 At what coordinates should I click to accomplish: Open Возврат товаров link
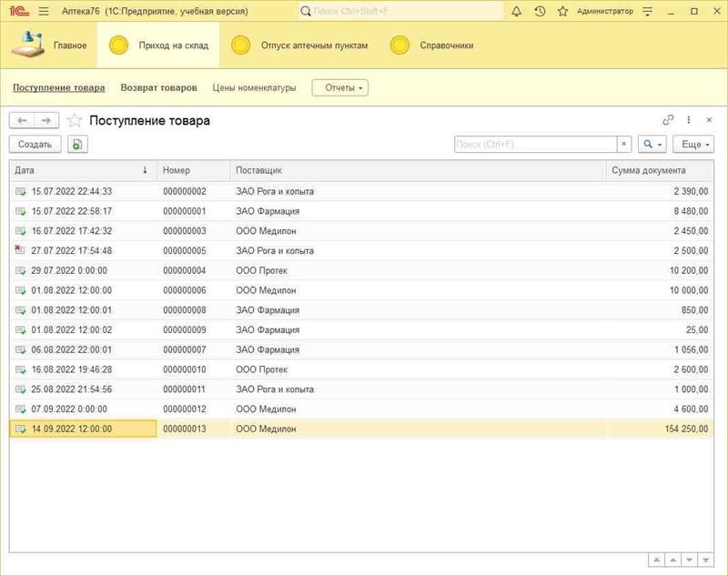[158, 87]
